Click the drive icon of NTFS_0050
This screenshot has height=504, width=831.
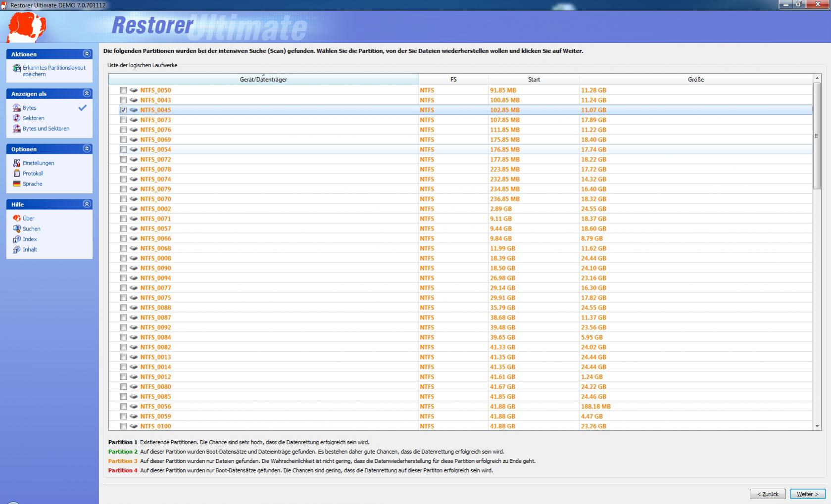[134, 90]
